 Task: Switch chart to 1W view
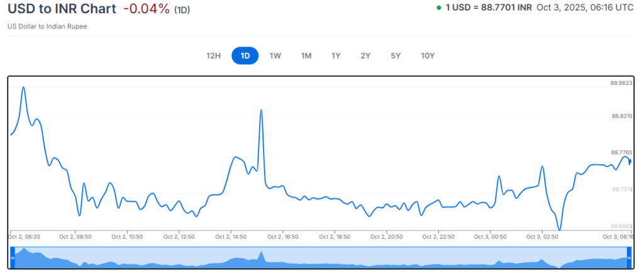[x=275, y=55]
